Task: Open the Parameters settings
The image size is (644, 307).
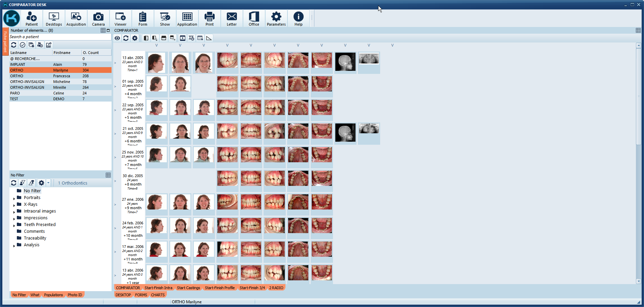Action: point(276,19)
